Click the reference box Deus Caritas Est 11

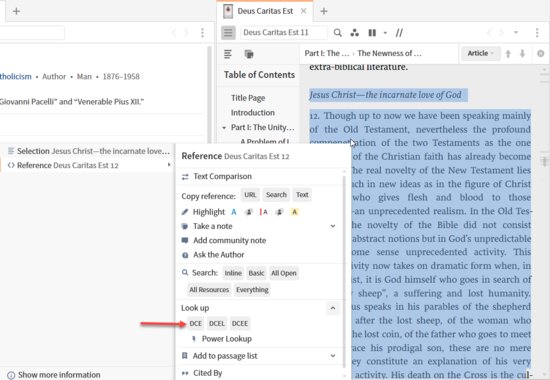tap(283, 33)
